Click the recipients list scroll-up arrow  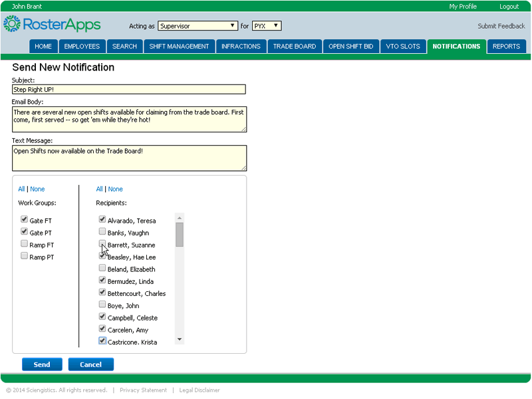180,217
